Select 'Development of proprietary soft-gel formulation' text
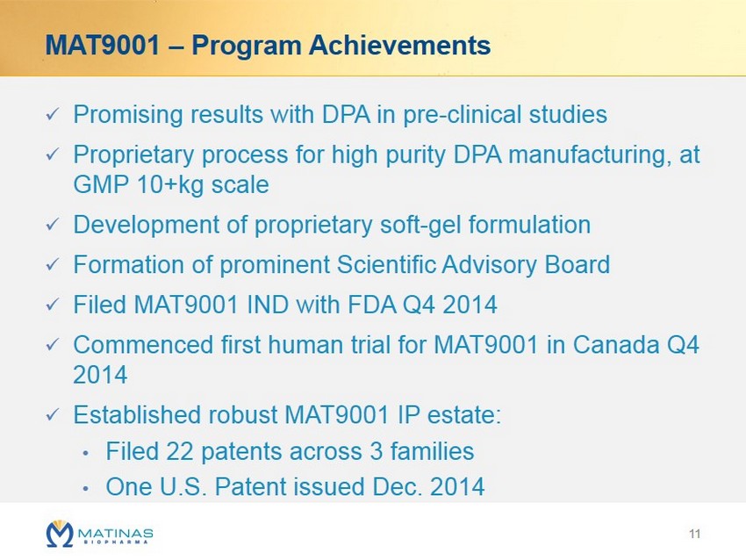 coord(332,225)
